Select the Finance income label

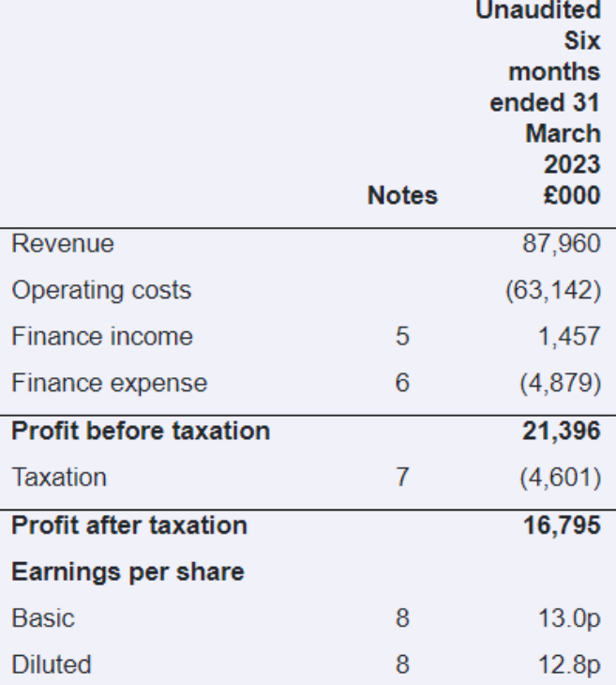[102, 336]
